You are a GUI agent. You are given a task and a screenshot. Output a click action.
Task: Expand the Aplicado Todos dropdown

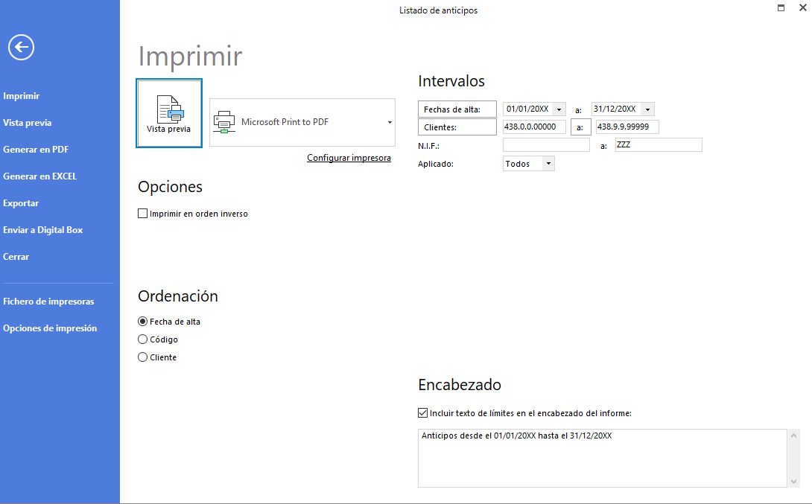pyautogui.click(x=548, y=164)
